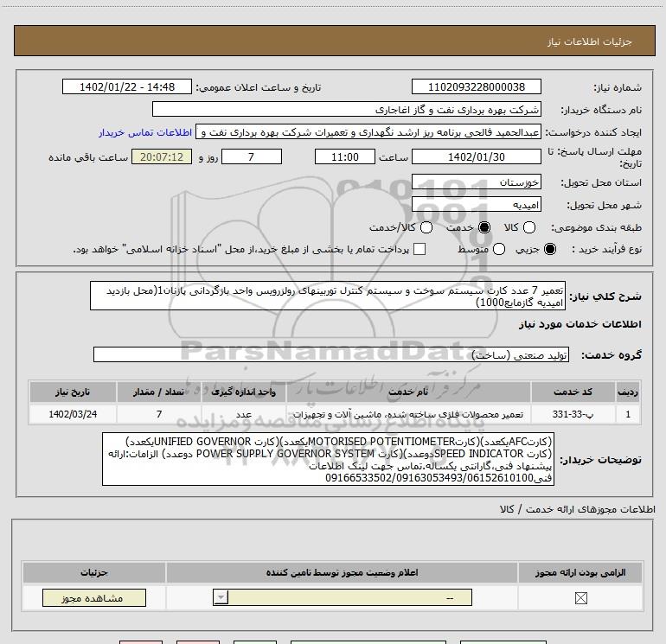Click the مشاهده مجوز button
The width and height of the screenshot is (666, 644).
pos(94,597)
